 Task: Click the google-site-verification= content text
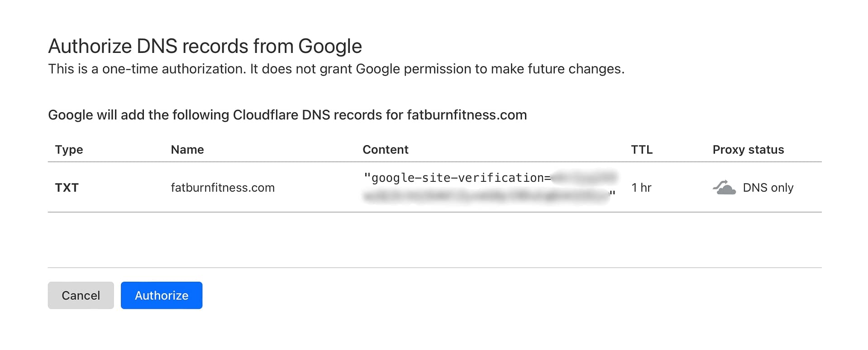click(x=457, y=178)
